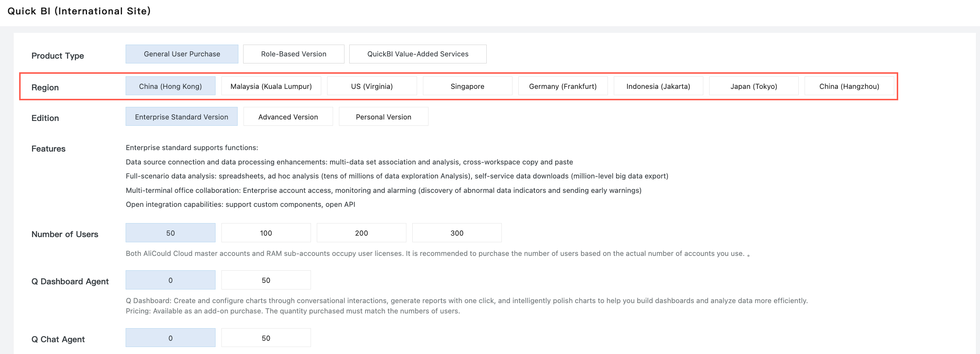Image resolution: width=980 pixels, height=354 pixels.
Task: Click the Region label
Action: point(45,87)
